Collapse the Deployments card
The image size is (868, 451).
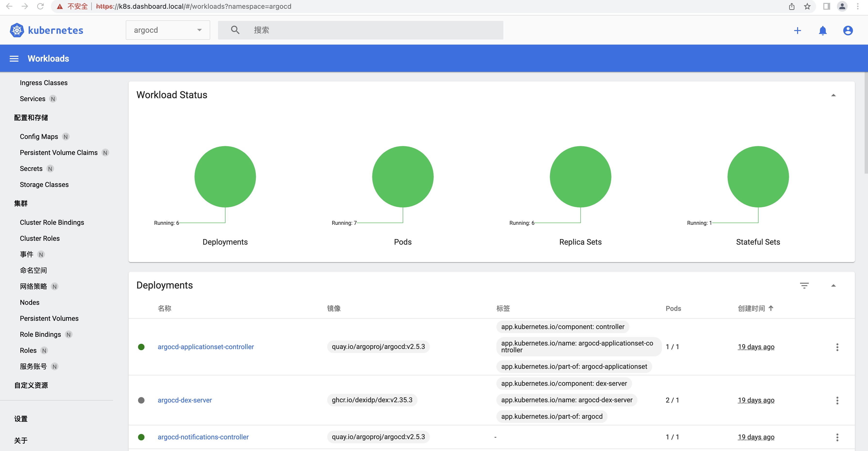click(x=833, y=286)
